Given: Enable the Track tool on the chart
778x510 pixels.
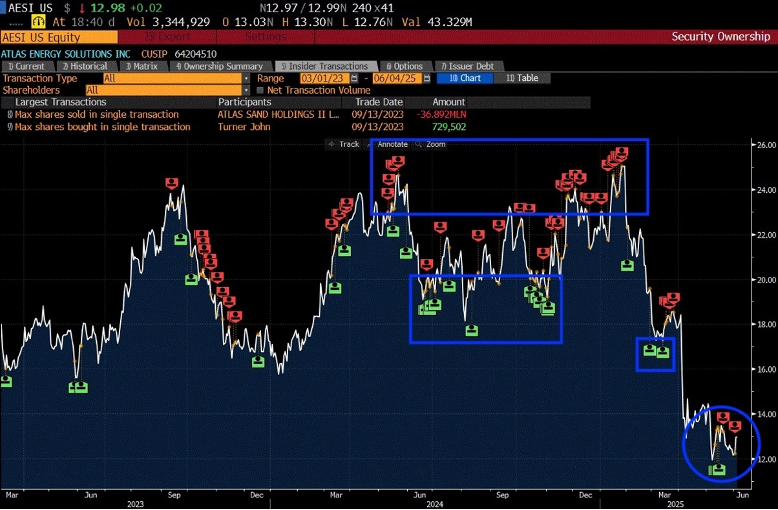Looking at the screenshot, I should [x=344, y=144].
